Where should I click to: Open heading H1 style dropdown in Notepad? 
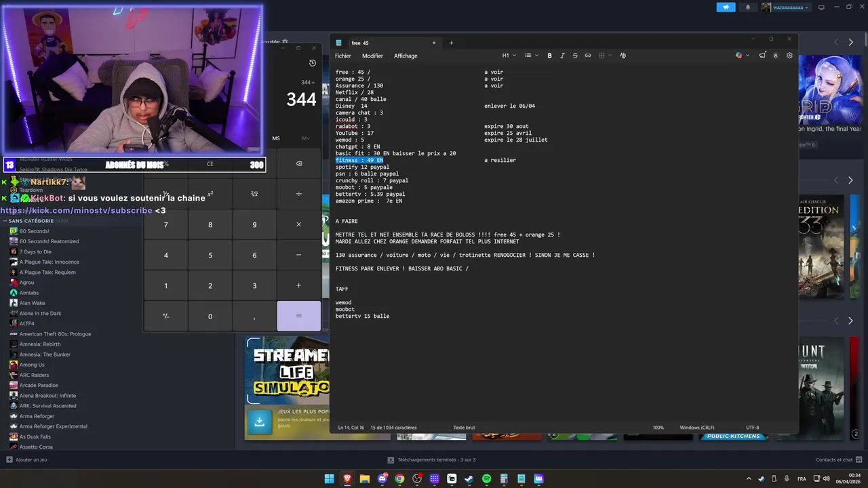pyautogui.click(x=509, y=56)
